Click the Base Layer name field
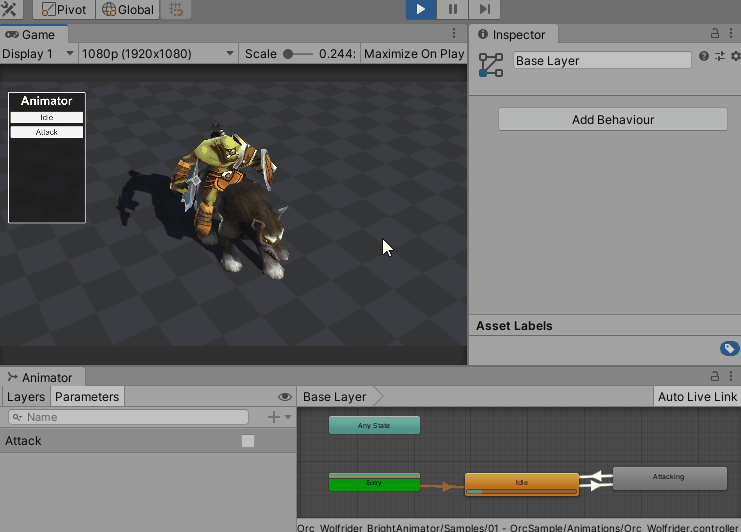 (x=602, y=60)
